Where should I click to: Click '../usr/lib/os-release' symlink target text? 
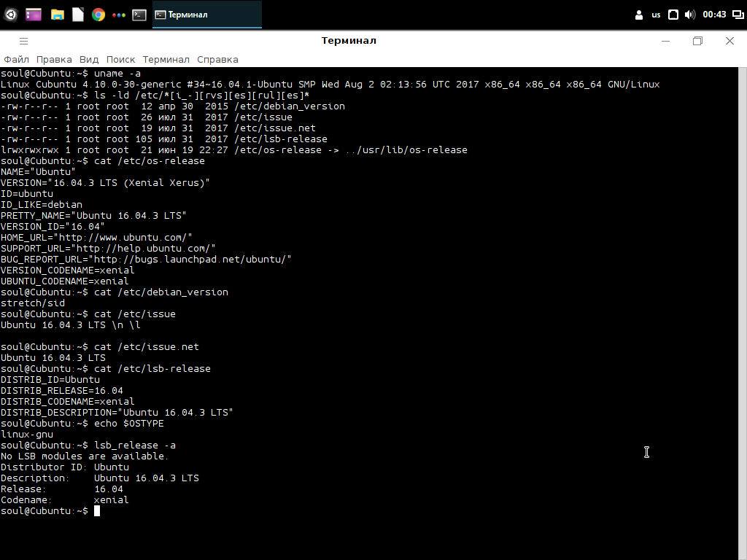click(x=406, y=150)
